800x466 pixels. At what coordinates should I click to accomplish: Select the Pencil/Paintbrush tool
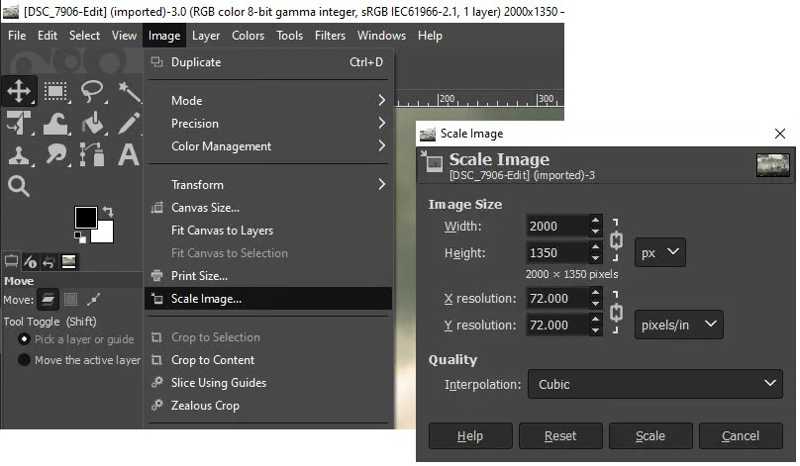click(x=129, y=124)
